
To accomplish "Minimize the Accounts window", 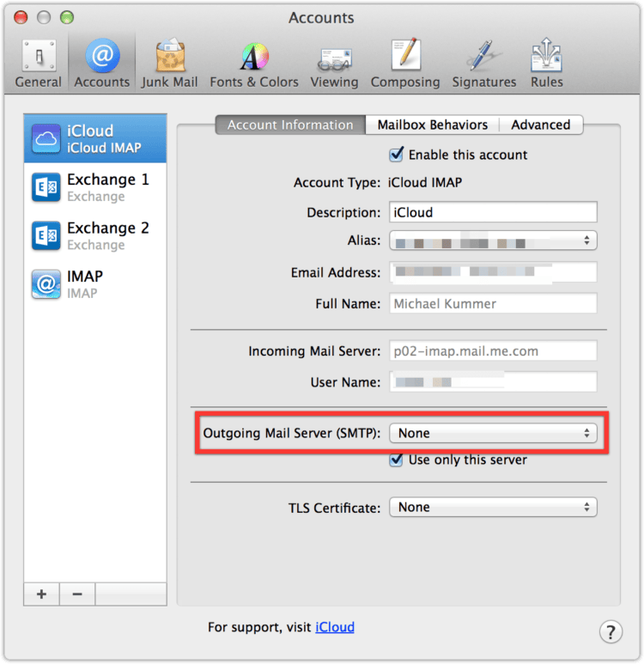I will [44, 17].
